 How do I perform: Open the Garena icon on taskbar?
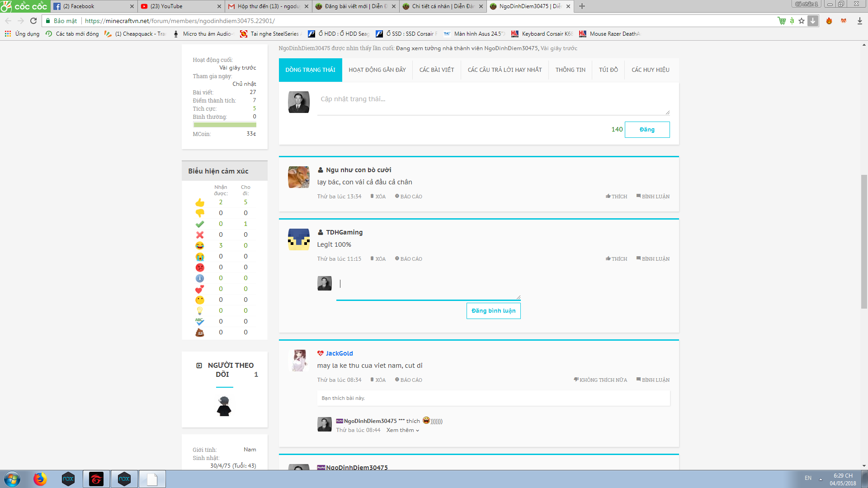(96, 479)
